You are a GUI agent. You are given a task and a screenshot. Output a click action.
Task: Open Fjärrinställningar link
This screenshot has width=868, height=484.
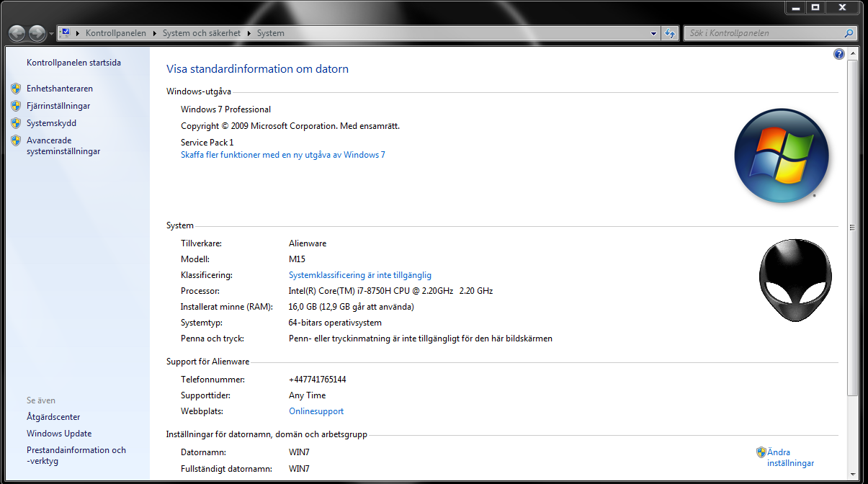58,106
